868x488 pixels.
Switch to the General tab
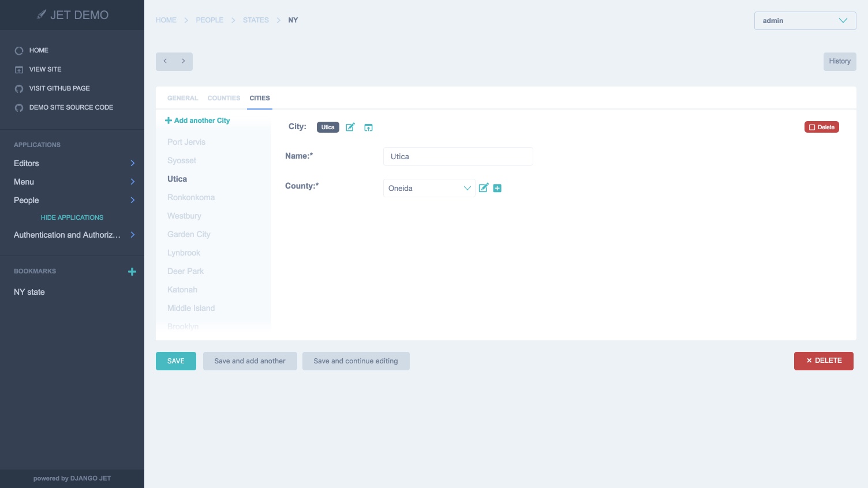pos(182,98)
